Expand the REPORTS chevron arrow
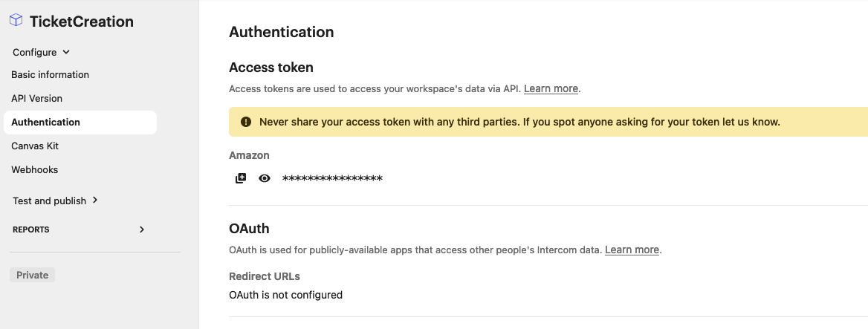 (x=142, y=229)
